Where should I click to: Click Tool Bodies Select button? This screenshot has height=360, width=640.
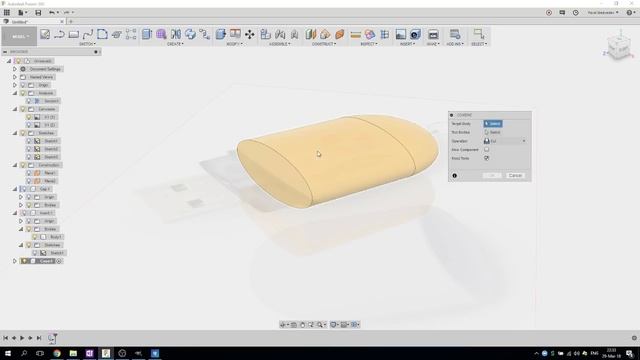point(493,132)
